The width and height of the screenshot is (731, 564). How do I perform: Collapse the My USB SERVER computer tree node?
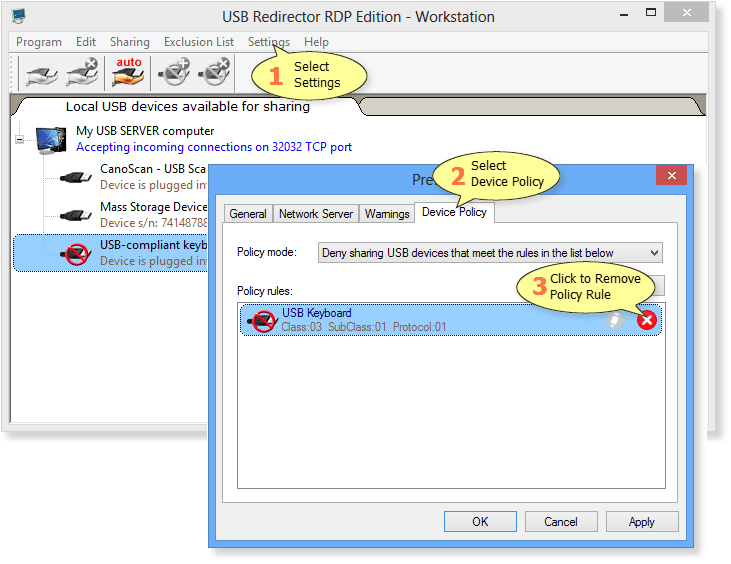pos(19,139)
